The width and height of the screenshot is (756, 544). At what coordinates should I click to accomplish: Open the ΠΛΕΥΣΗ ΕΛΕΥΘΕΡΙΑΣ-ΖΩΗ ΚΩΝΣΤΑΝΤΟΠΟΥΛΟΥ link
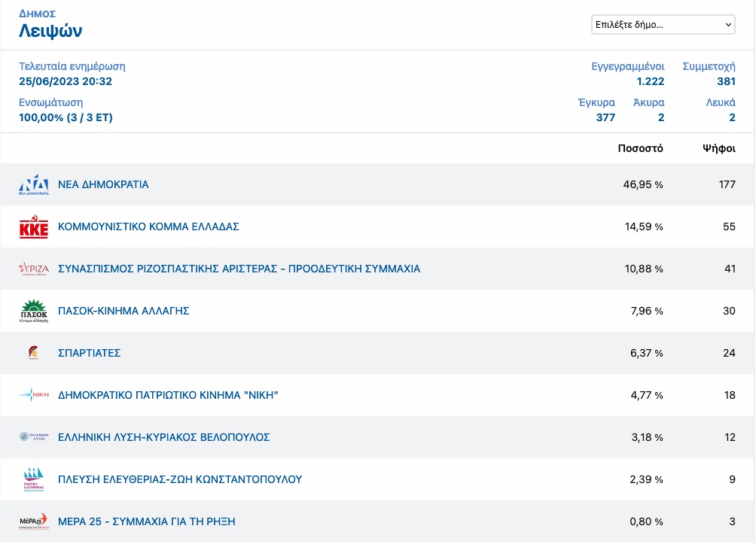180,479
